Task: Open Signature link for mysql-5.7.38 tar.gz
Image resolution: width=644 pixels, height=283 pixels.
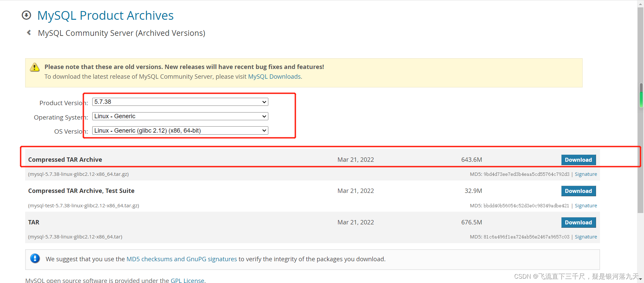Action: coord(586,174)
